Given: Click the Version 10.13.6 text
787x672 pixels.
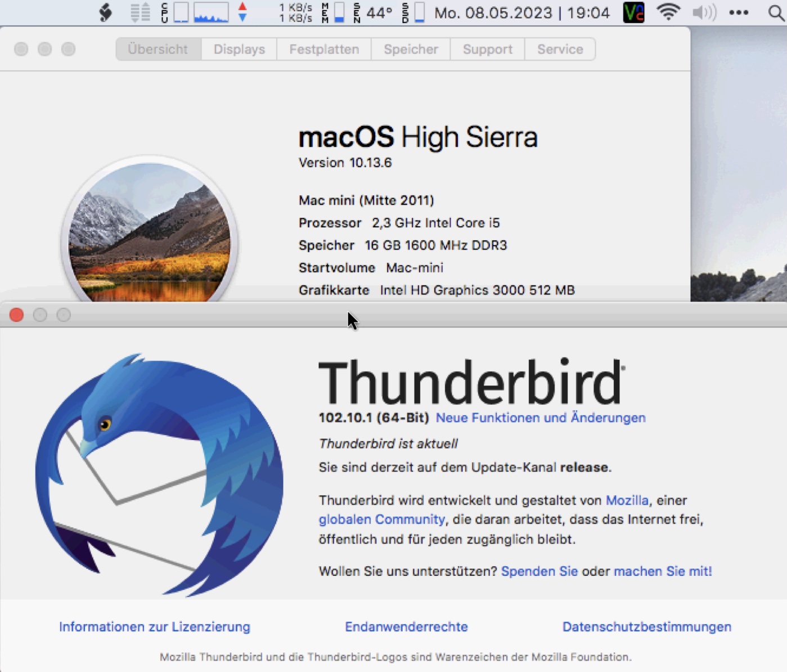Looking at the screenshot, I should (345, 163).
